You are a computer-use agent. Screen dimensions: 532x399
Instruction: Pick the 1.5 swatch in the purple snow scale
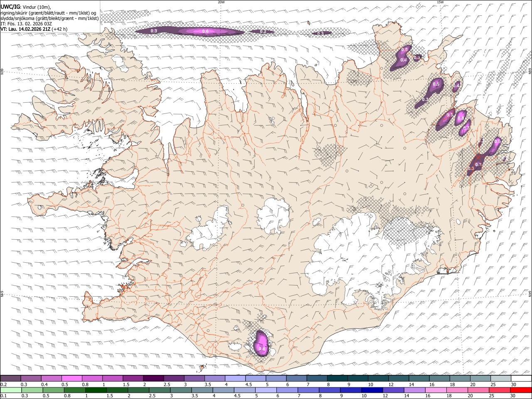(133, 378)
